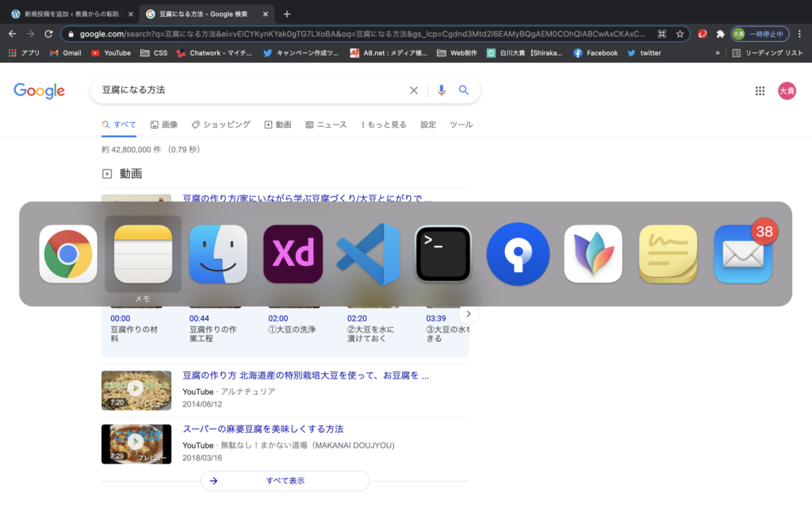
Task: Go back with the browser back arrow
Action: [13, 33]
